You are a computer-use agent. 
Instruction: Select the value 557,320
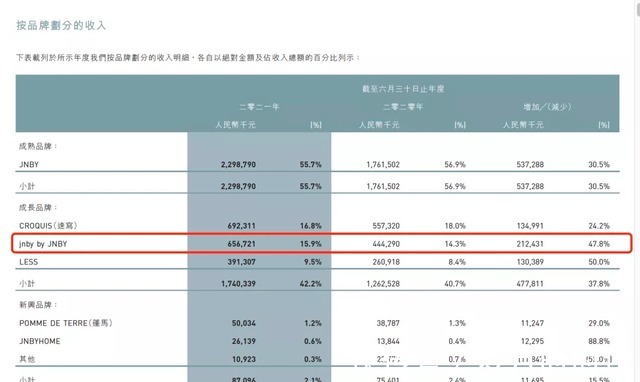point(386,226)
